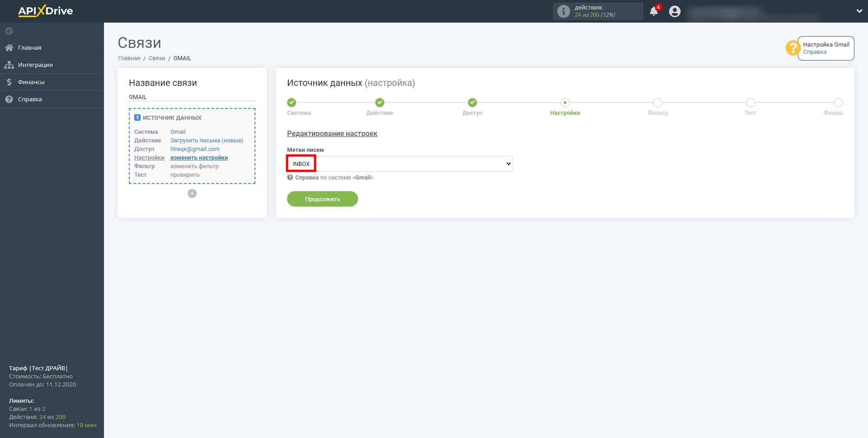Click the ApiX-Drive logo
Image resolution: width=868 pixels, height=438 pixels.
pyautogui.click(x=45, y=11)
